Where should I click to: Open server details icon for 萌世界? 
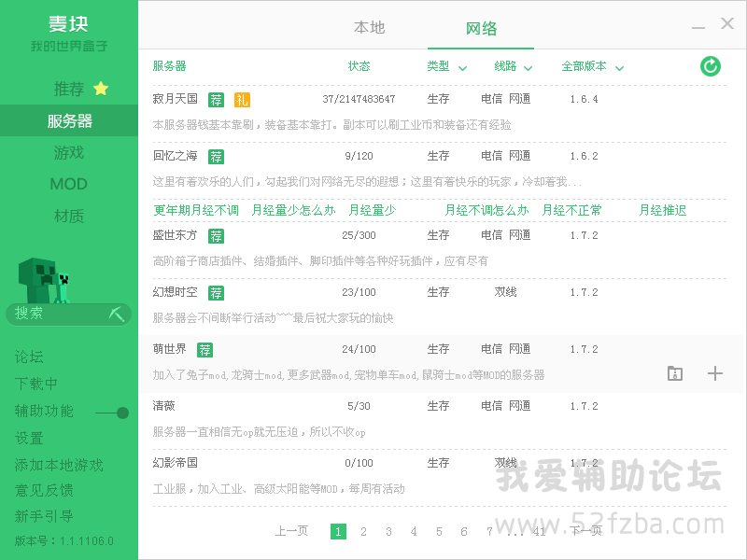click(674, 373)
